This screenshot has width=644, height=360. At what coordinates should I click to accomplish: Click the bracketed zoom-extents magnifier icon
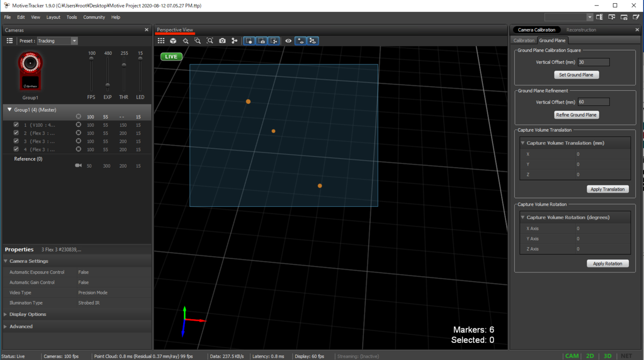[210, 41]
